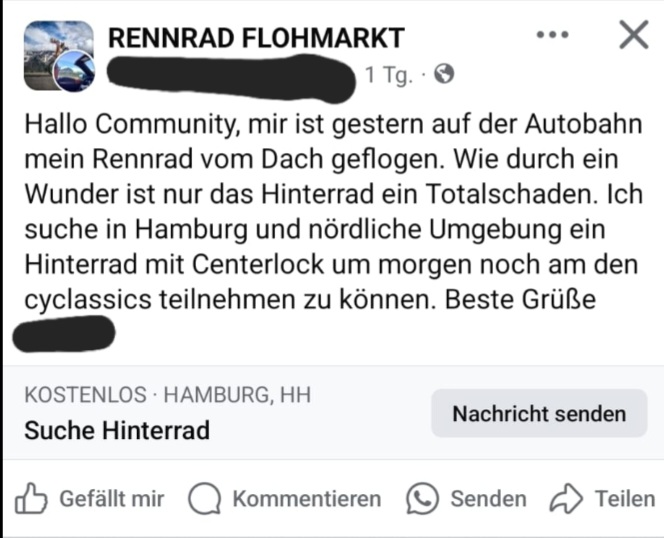Click the comment speech bubble icon
Screen dimensions: 664x538
tap(205, 499)
